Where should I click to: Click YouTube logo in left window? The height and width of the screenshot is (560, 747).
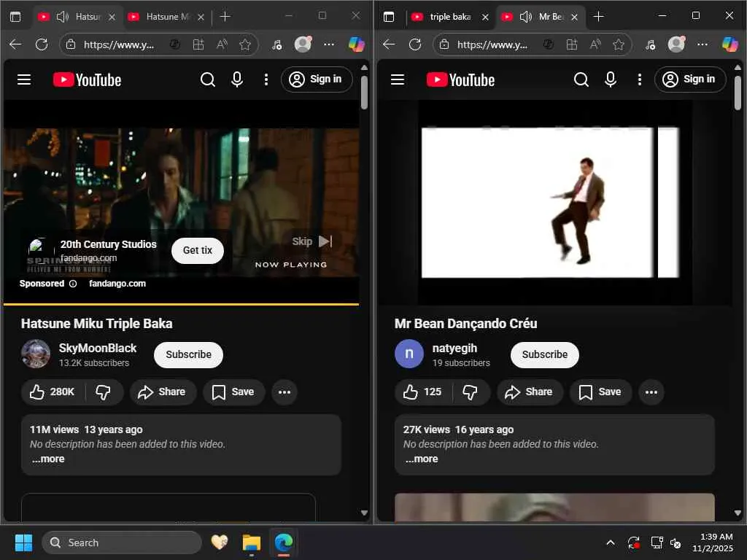[x=88, y=79]
